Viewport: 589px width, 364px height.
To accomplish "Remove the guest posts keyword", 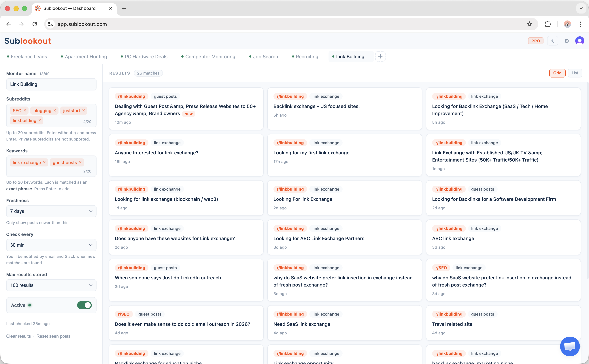I will coord(80,162).
